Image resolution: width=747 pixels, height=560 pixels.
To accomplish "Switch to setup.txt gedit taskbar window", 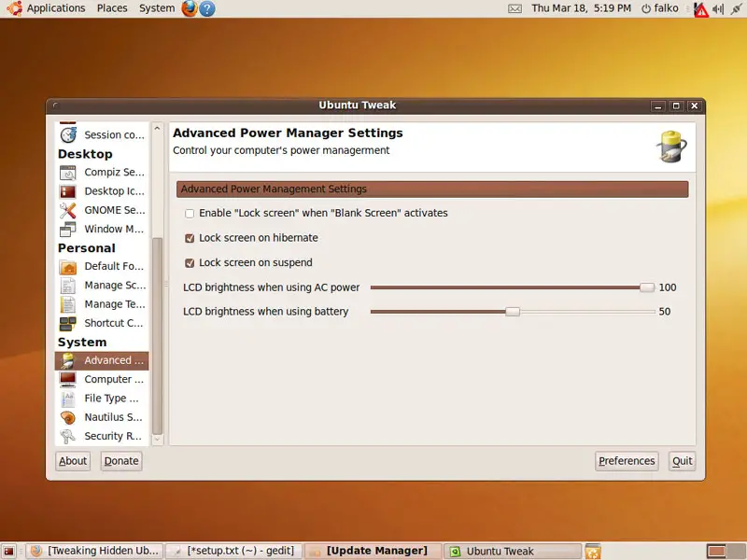I will coord(233,551).
